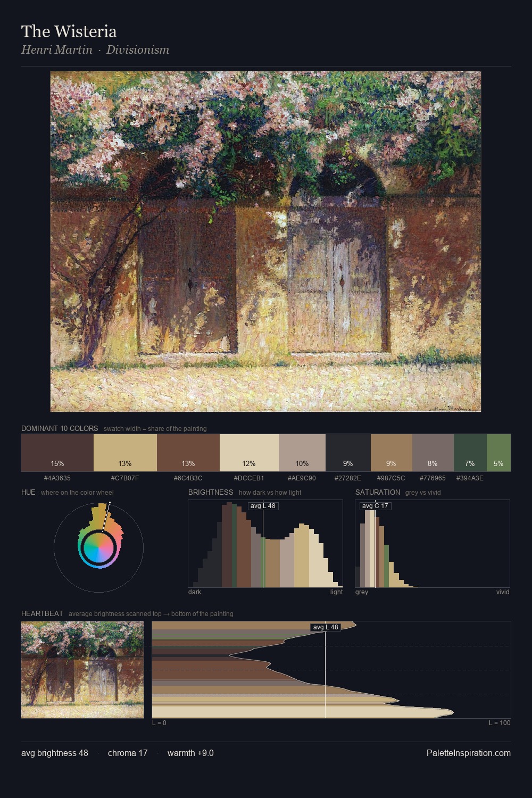The height and width of the screenshot is (798, 532).
Task: Click the 'HUE' section heading
Action: pos(28,492)
